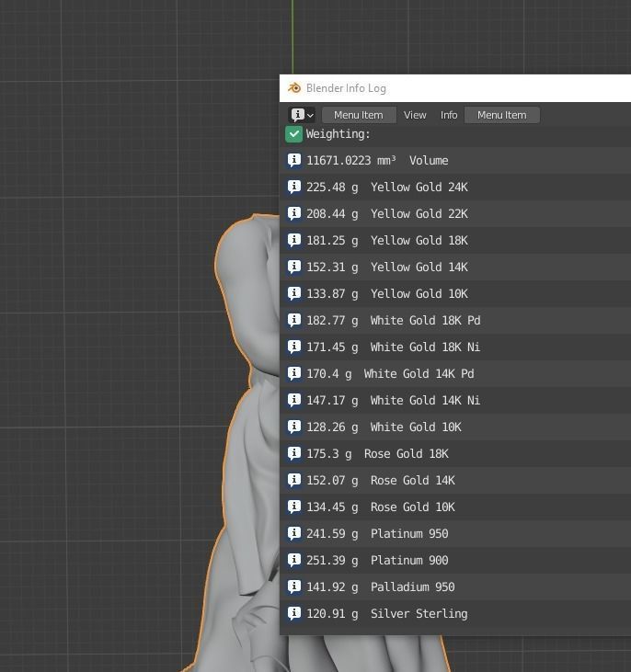The height and width of the screenshot is (672, 631).
Task: Click the info icon for Yellow Gold 10K
Action: click(293, 293)
